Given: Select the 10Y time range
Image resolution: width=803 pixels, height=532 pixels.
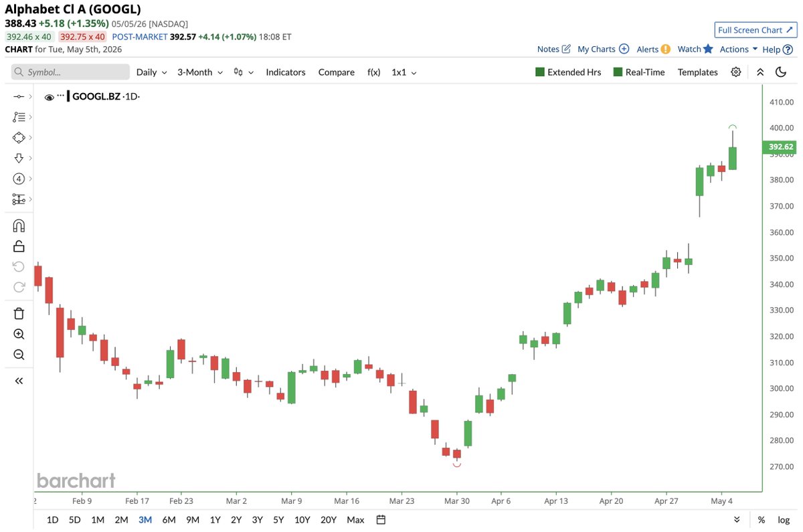Looking at the screenshot, I should (x=302, y=520).
